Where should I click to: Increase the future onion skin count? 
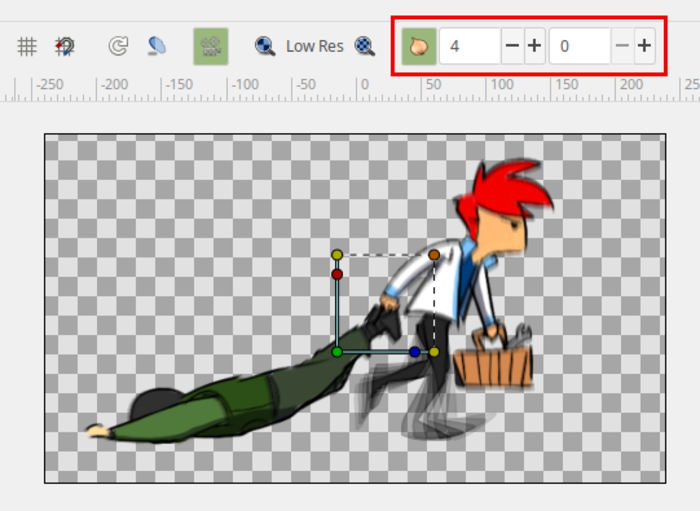644,46
